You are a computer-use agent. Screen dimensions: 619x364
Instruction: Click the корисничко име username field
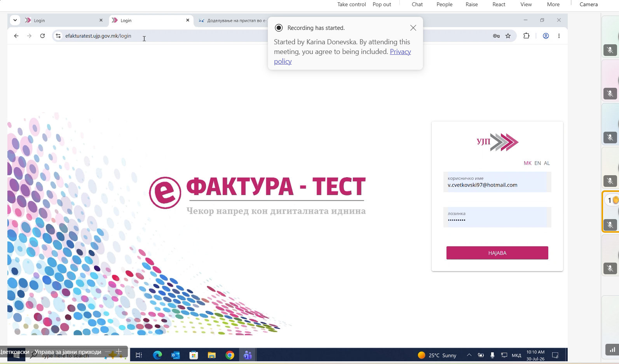pos(497,182)
